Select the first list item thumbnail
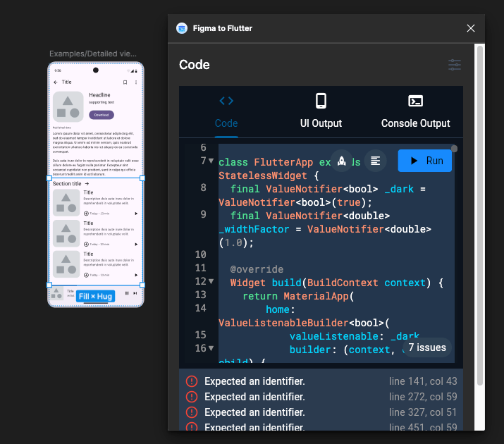The width and height of the screenshot is (504, 444). (66, 203)
